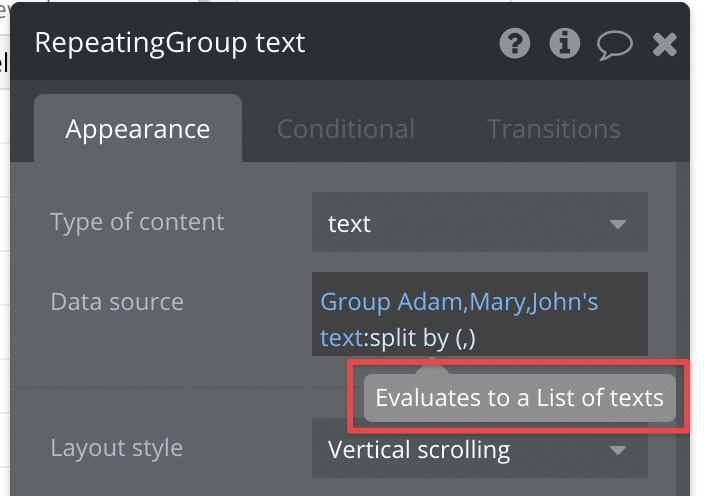Viewport: 706px width, 496px height.
Task: Click the Data source expression field
Action: [x=480, y=314]
